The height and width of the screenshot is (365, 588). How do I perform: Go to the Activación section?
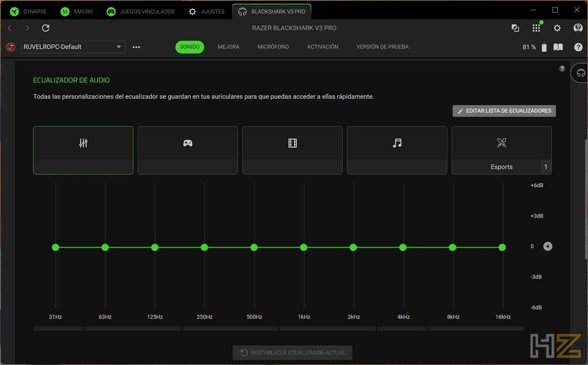(322, 47)
